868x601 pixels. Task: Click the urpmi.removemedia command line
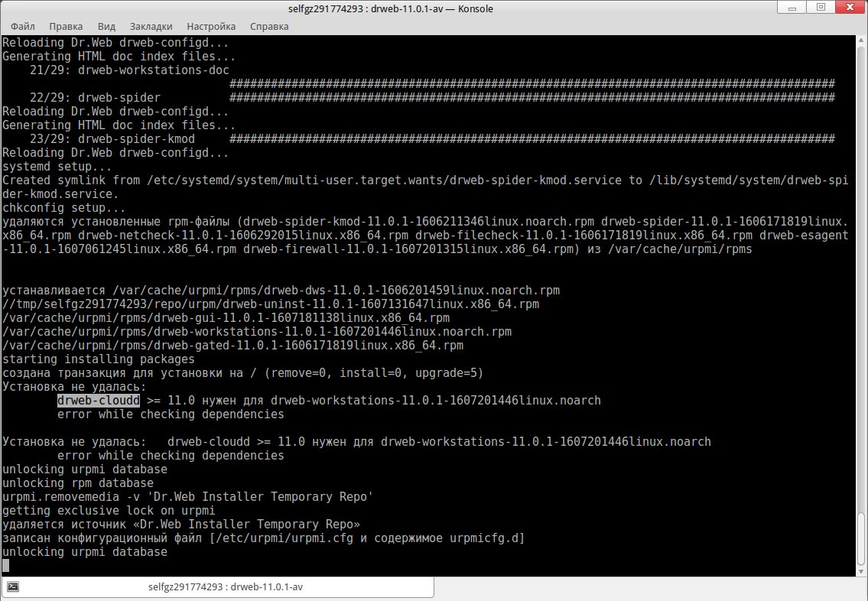click(x=187, y=496)
